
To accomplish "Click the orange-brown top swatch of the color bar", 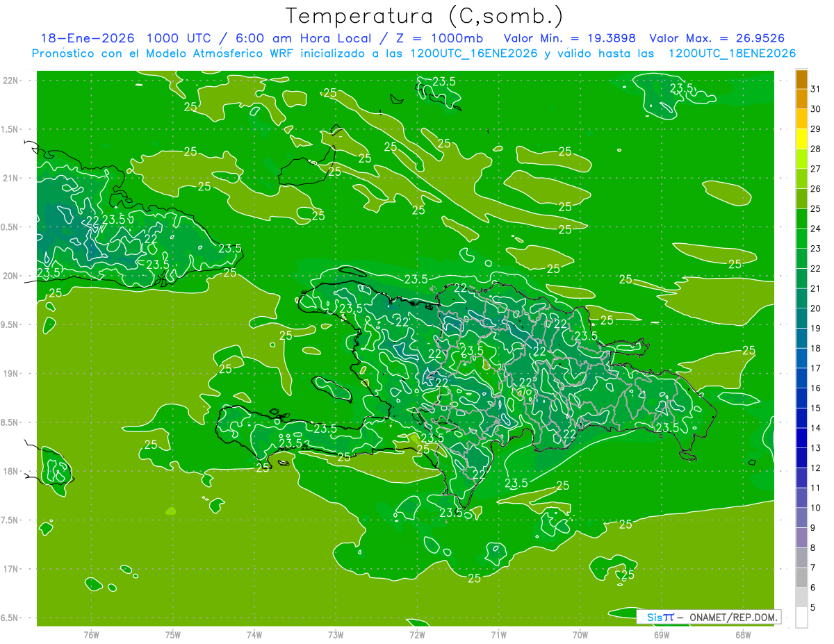I will (x=801, y=79).
